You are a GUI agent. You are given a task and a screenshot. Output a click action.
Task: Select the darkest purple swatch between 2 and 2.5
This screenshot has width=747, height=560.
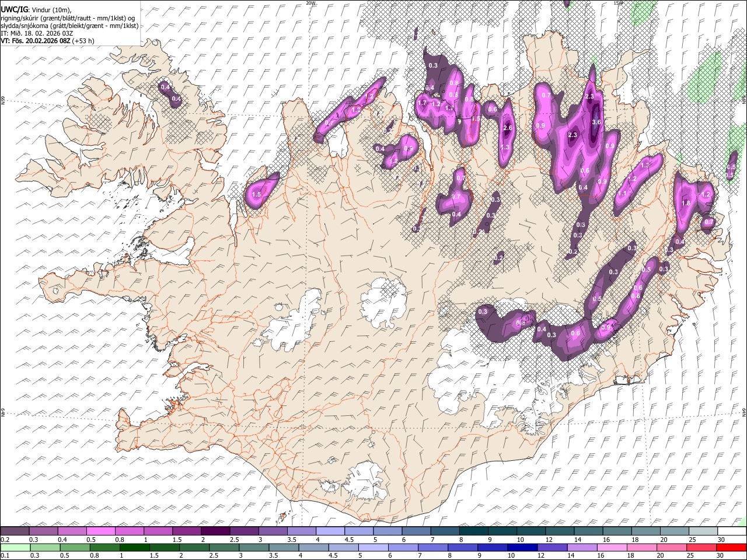215,531
